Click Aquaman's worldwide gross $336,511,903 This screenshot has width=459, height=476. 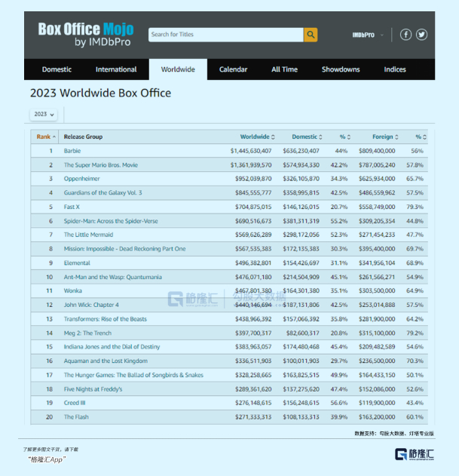[x=253, y=361]
